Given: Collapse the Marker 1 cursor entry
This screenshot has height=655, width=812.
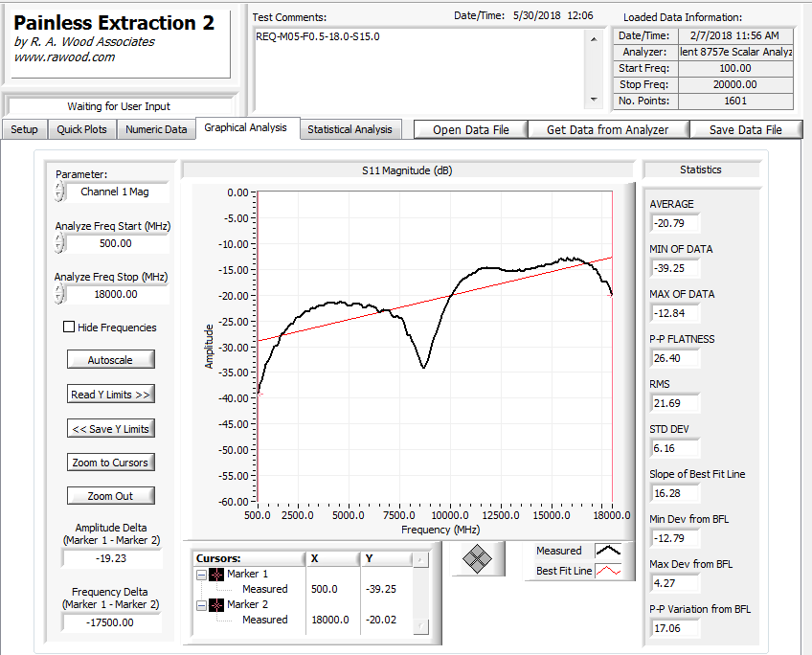Looking at the screenshot, I should coord(201,575).
